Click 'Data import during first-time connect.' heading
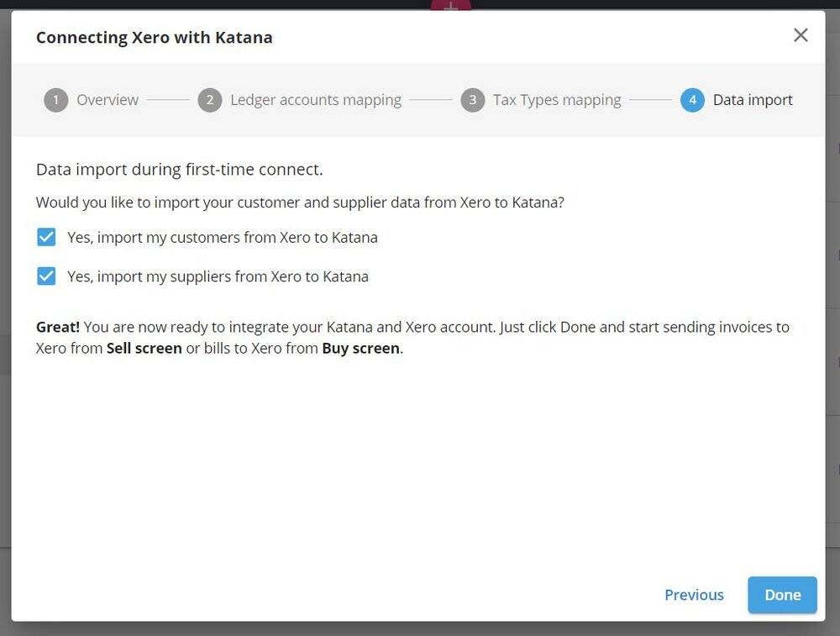 [180, 170]
